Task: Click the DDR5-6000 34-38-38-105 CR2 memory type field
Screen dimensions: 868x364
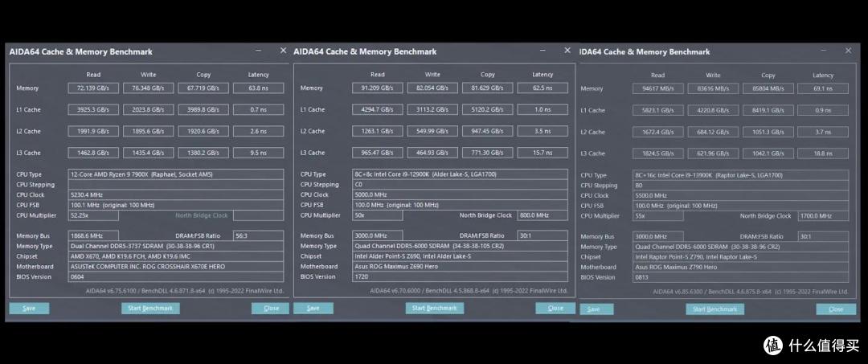Action: coord(460,246)
